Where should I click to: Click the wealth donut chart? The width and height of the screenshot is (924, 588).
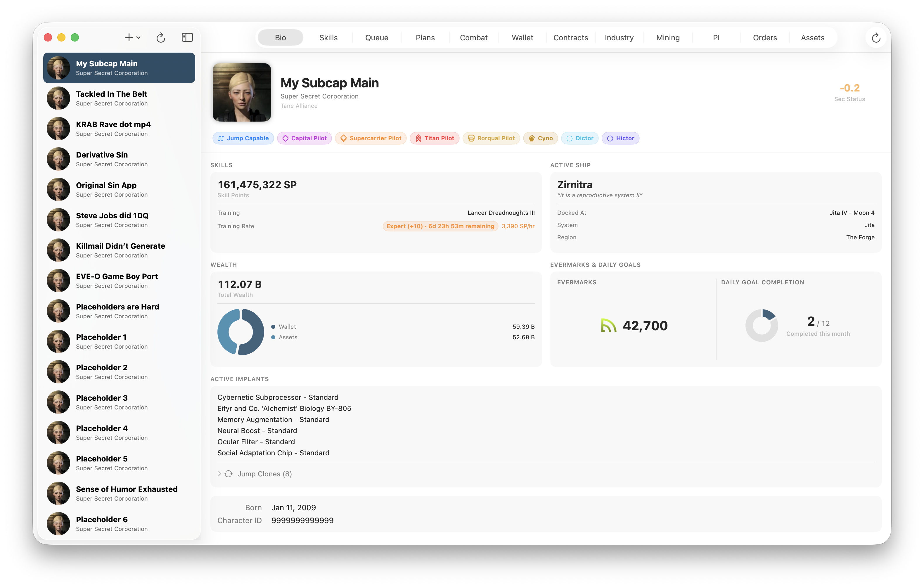[240, 332]
